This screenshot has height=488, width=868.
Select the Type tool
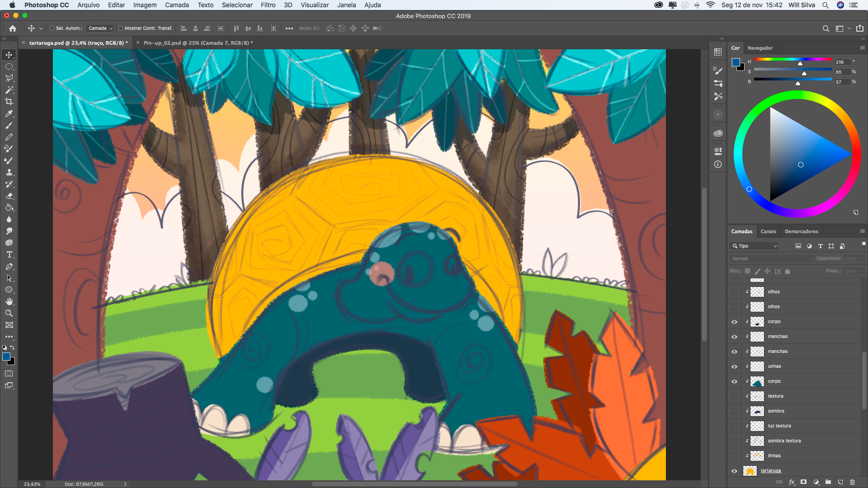pos(9,255)
